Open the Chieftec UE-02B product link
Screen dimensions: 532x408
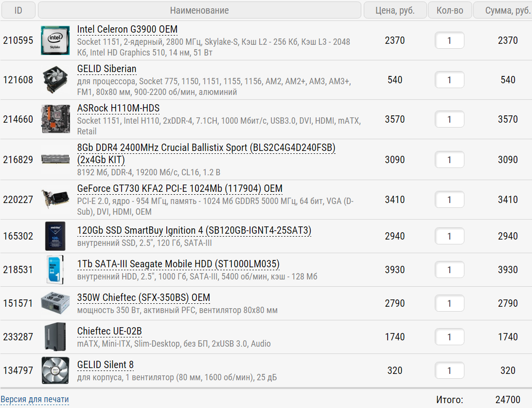(109, 331)
